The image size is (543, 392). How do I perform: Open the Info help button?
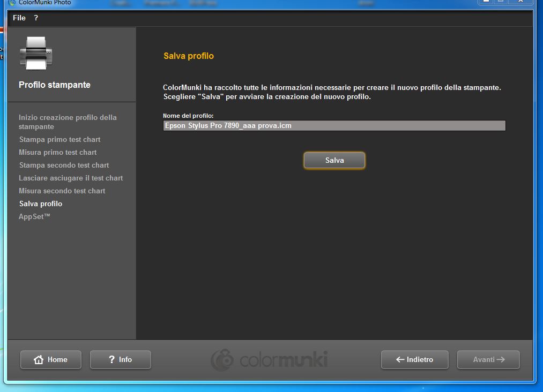click(121, 359)
